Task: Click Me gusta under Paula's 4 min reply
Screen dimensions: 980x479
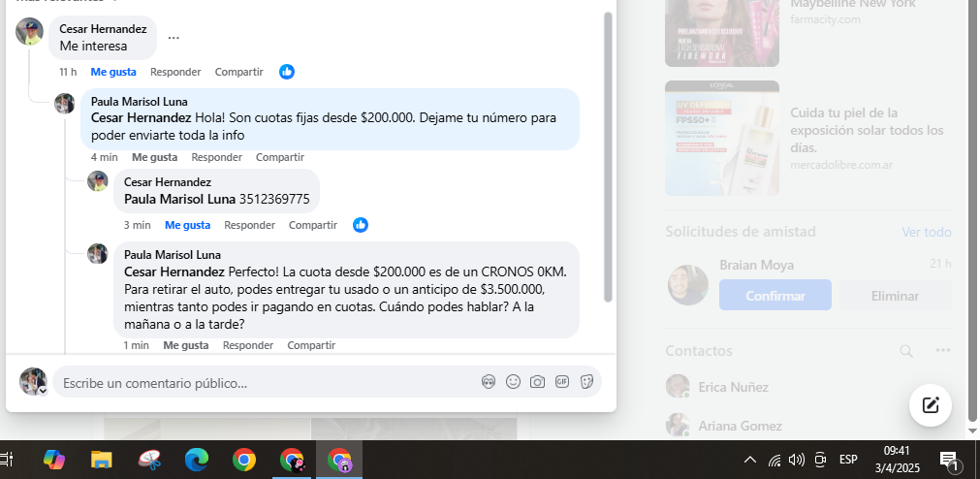Action: click(154, 158)
